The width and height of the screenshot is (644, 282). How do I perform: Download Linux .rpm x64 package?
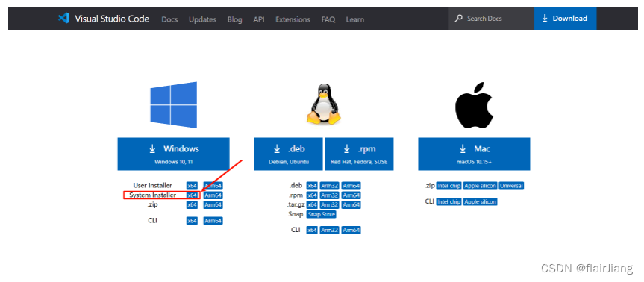click(x=312, y=195)
